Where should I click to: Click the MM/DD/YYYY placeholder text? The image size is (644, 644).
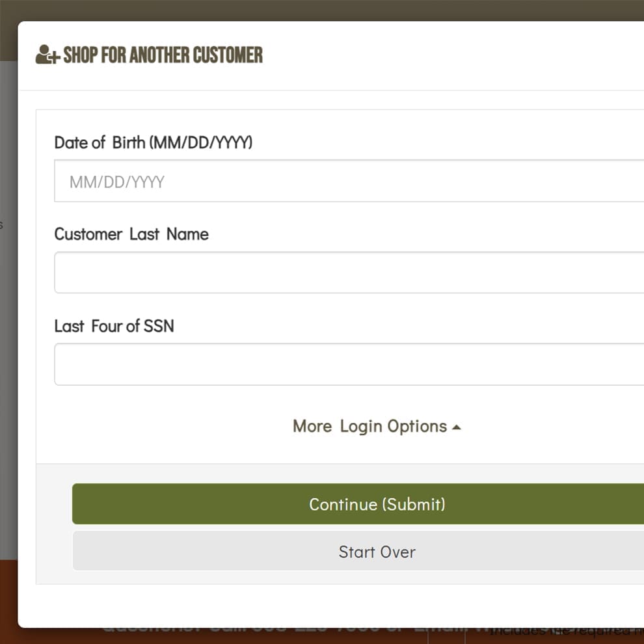click(116, 181)
